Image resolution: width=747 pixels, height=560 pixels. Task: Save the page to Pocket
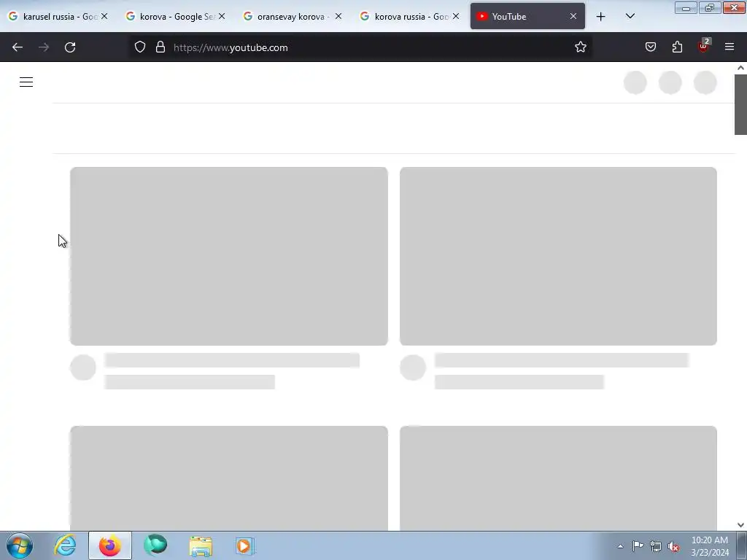651,47
